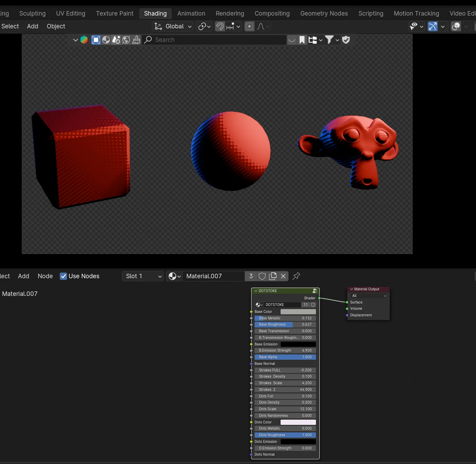Duplicate material with the new material icon
Viewport: 476px width, 464px height.
pos(273,276)
